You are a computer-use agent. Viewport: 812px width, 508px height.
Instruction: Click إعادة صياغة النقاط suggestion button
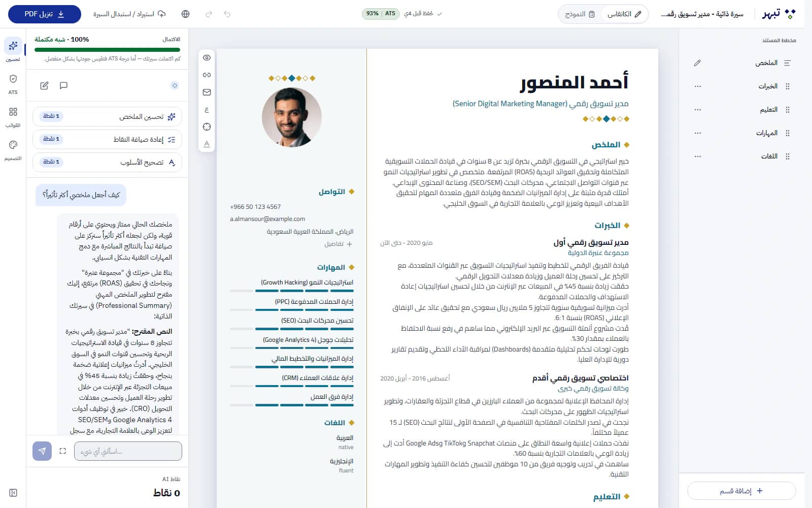(107, 139)
